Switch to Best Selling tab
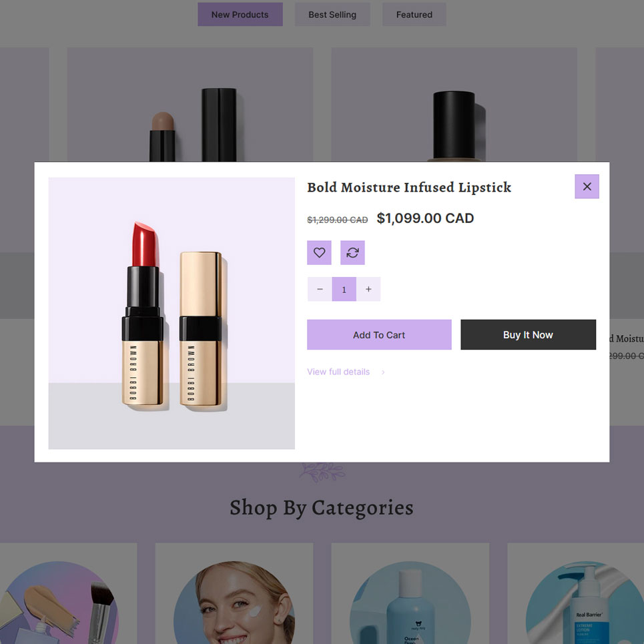Viewport: 644px width, 644px height. coord(332,15)
